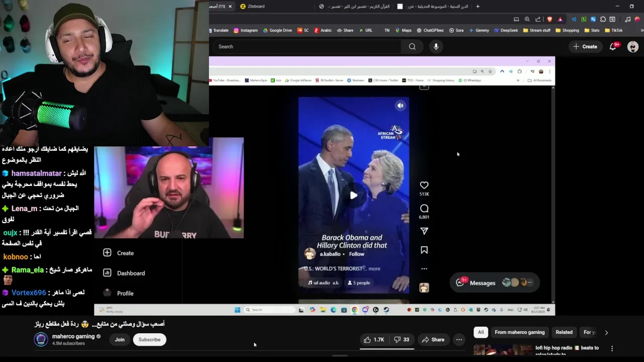The width and height of the screenshot is (644, 362).
Task: Open the Translate bookmark
Action: click(x=218, y=30)
